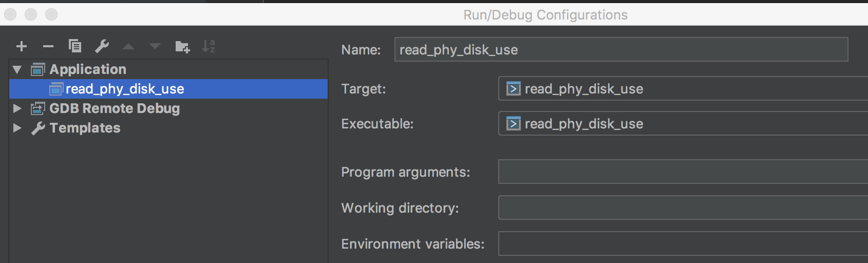Open the Target dropdown
The width and height of the screenshot is (868, 263).
[x=683, y=88]
